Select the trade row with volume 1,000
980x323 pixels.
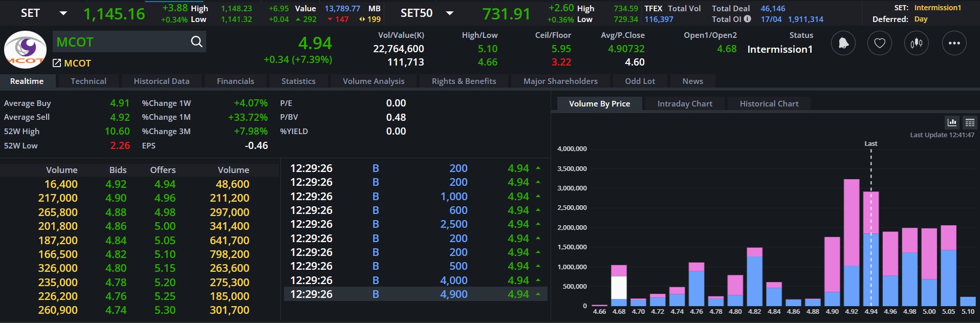click(416, 197)
